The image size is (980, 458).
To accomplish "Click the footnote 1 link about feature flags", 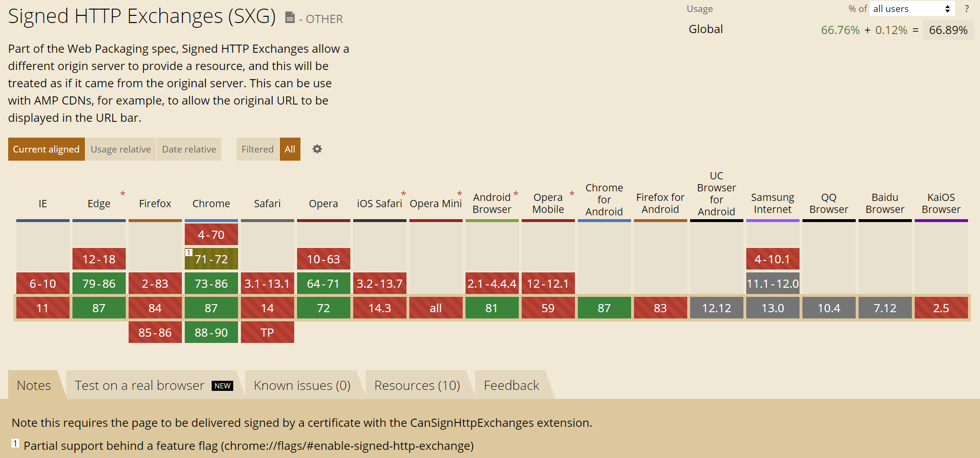I will click(15, 444).
